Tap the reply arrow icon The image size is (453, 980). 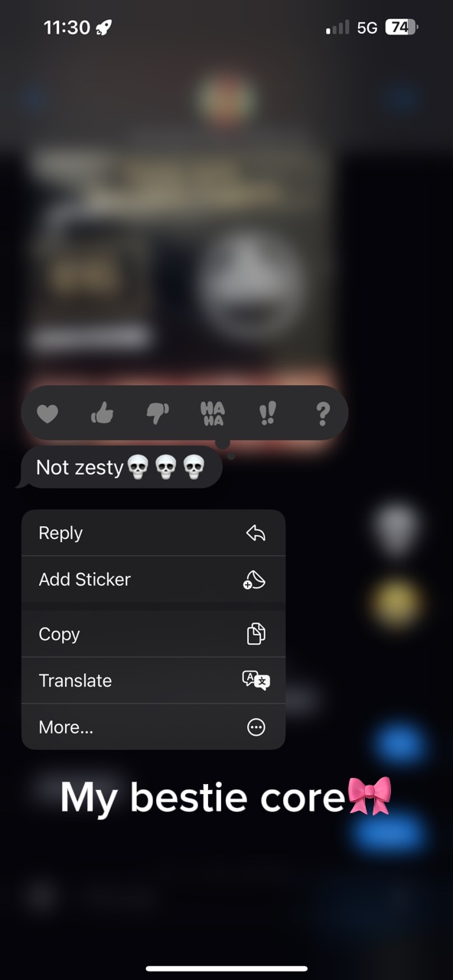coord(256,534)
